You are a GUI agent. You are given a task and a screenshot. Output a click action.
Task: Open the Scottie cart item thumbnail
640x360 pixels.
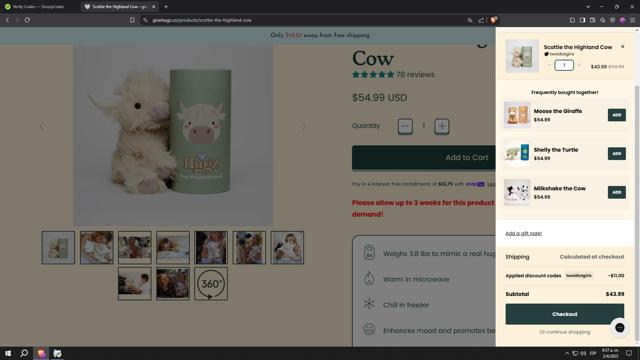(x=522, y=56)
